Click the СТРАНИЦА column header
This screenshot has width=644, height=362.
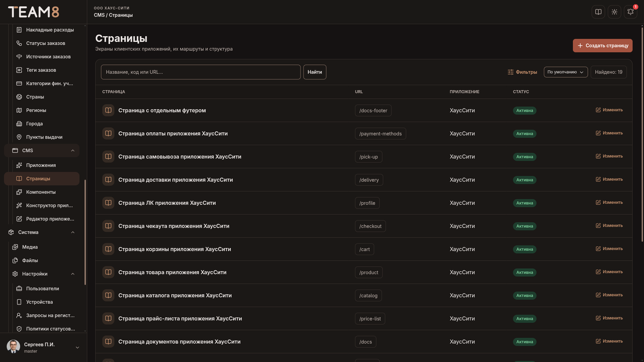click(x=114, y=92)
